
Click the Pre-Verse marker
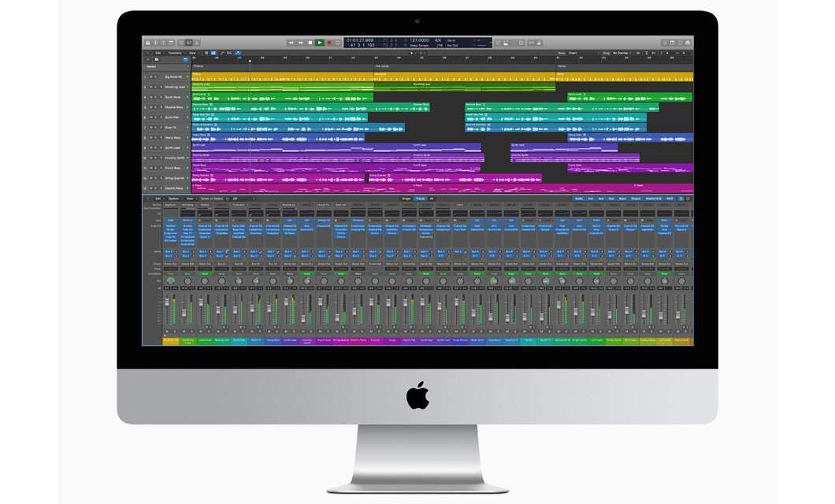point(382,66)
